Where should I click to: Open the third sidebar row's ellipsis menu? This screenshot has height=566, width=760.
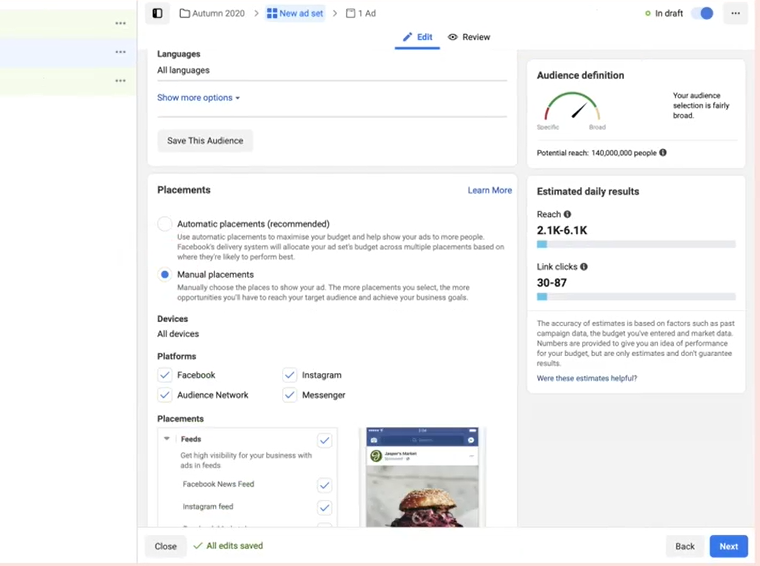coord(121,80)
